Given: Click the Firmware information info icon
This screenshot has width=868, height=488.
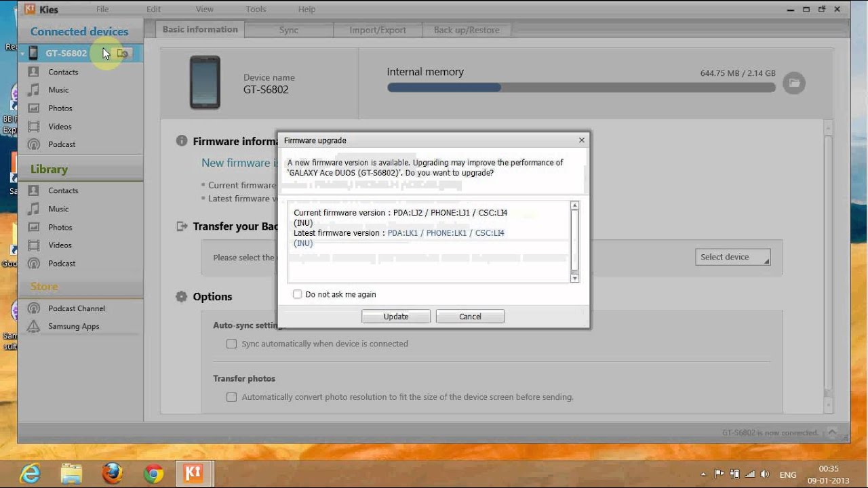Looking at the screenshot, I should coord(182,141).
